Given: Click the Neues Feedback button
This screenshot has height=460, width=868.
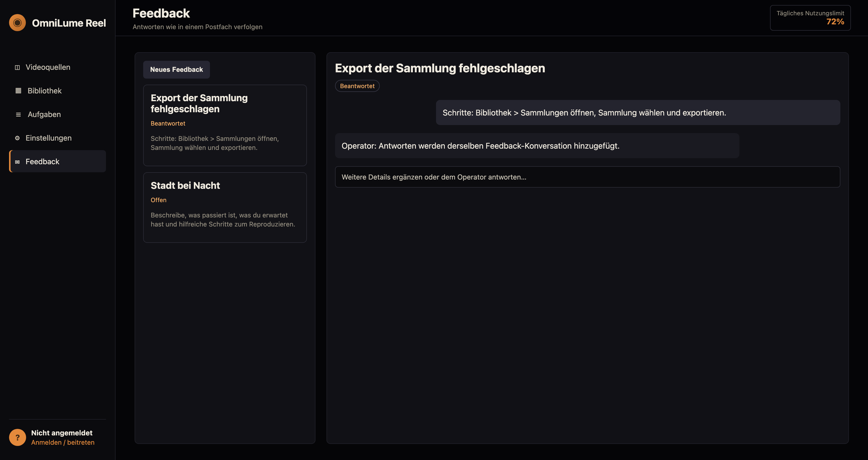Looking at the screenshot, I should coord(177,69).
